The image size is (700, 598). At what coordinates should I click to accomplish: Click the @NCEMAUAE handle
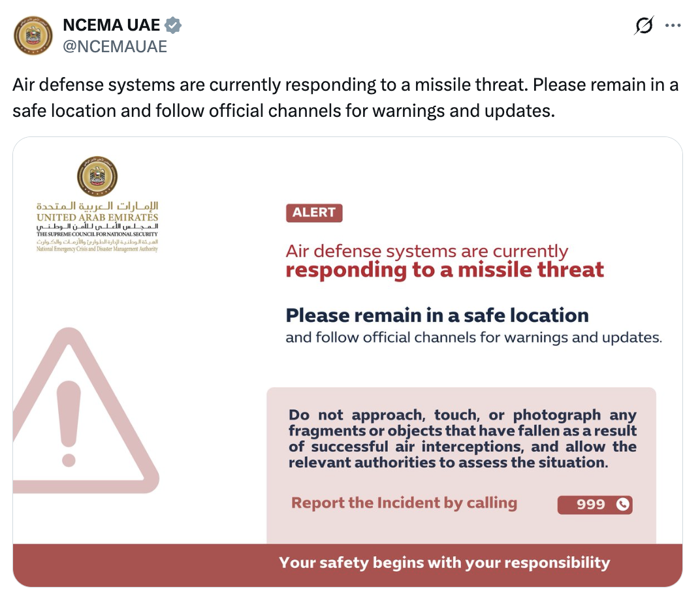coord(115,46)
